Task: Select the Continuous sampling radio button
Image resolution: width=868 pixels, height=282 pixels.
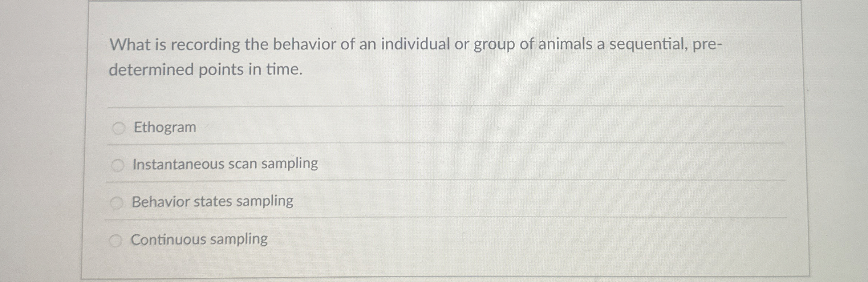Action: click(x=117, y=239)
